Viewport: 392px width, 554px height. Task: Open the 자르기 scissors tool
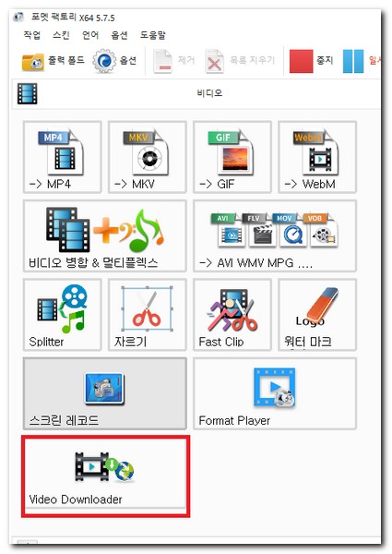(x=148, y=315)
